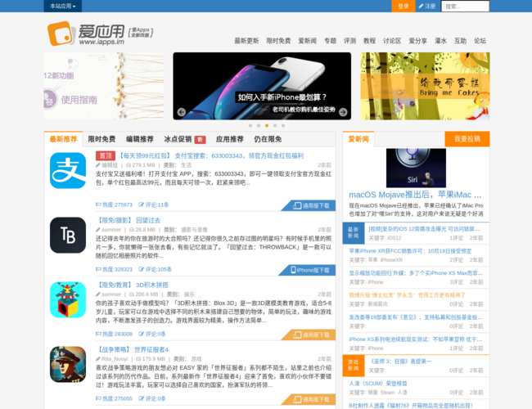Click 热度:283008 on 3D积木拼搭 post
This screenshot has height=409, width=532.
[114, 334]
